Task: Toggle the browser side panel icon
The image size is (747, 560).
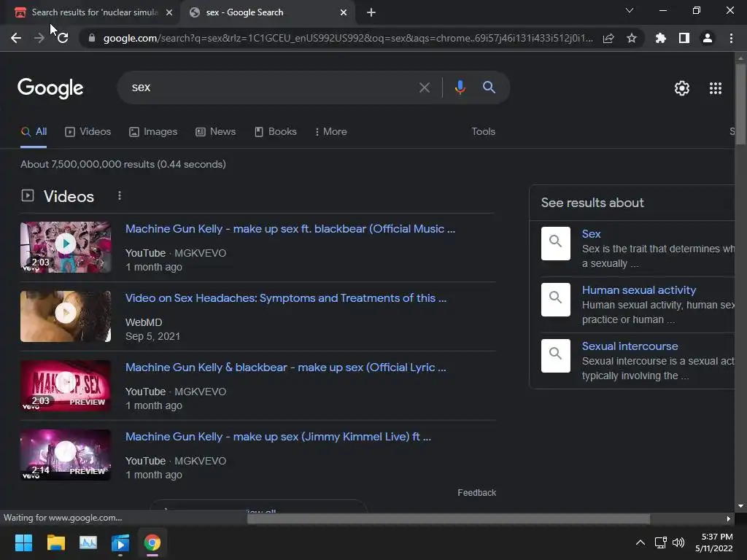Action: [684, 38]
